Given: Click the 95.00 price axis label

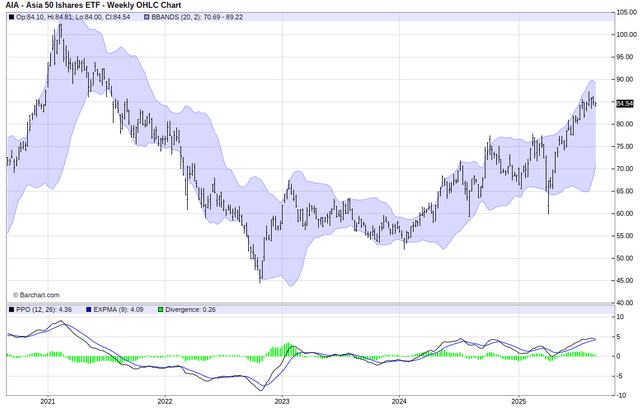Looking at the screenshot, I should click(627, 57).
